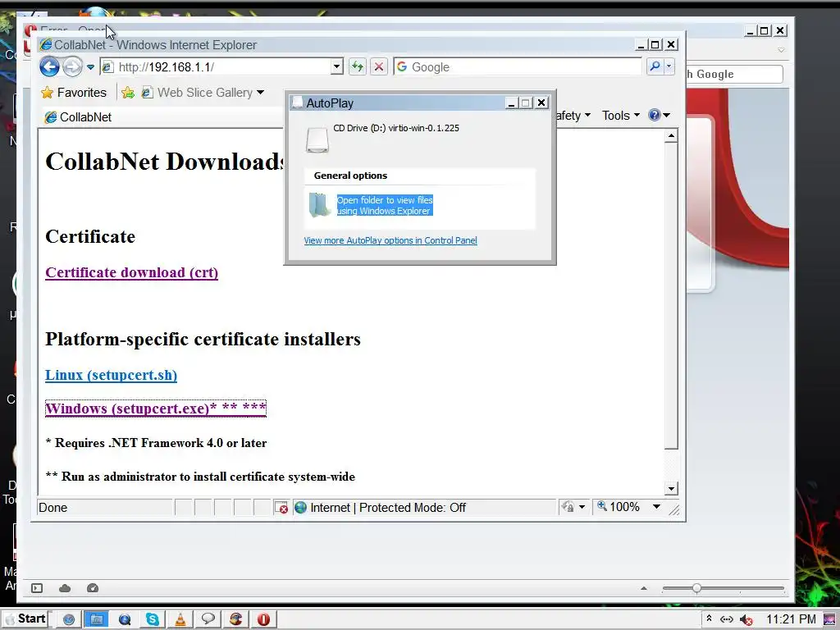Image resolution: width=840 pixels, height=630 pixels.
Task: Click the Internet zone globe in status bar
Action: pyautogui.click(x=300, y=507)
